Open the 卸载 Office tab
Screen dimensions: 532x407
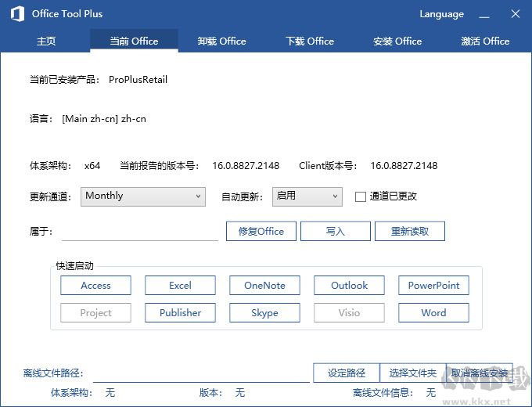(x=222, y=41)
